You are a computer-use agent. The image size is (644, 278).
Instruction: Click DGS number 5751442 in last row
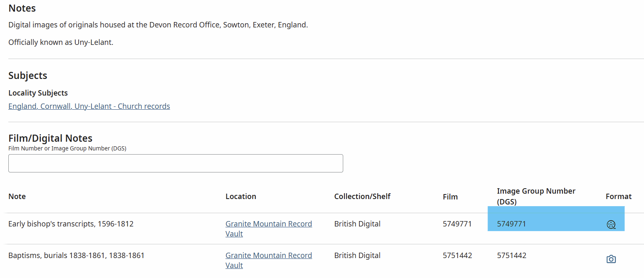pos(511,255)
